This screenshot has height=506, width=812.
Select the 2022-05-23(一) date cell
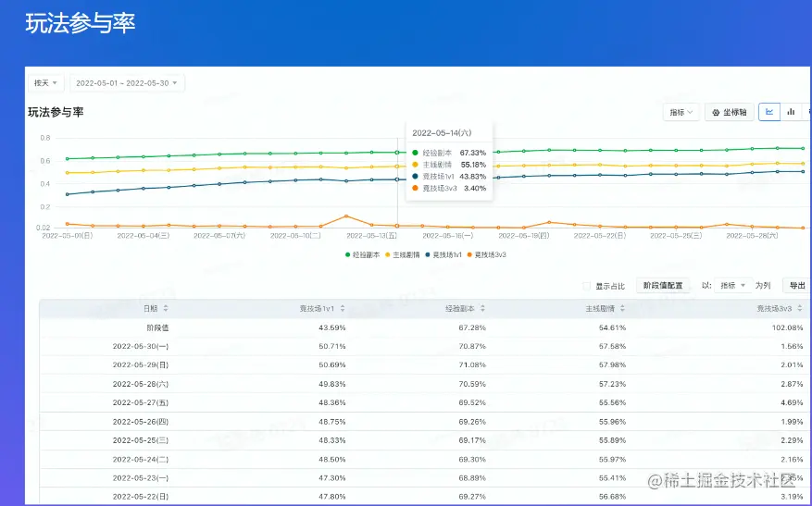coord(141,478)
